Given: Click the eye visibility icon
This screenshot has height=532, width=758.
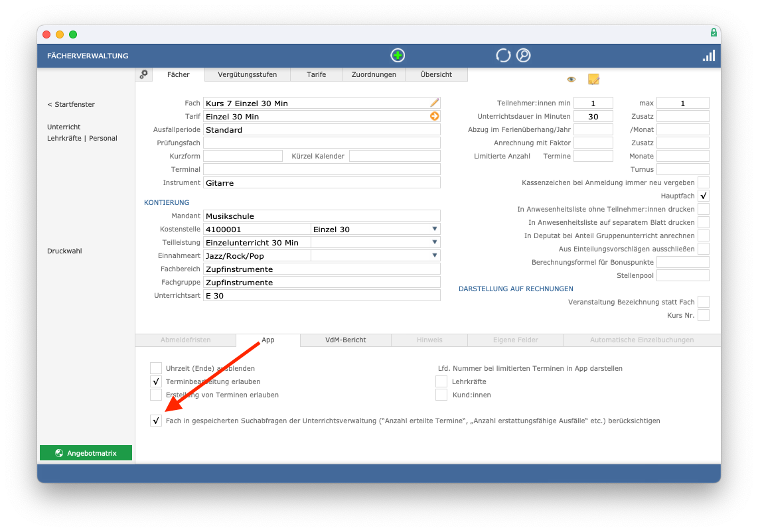Looking at the screenshot, I should [571, 79].
